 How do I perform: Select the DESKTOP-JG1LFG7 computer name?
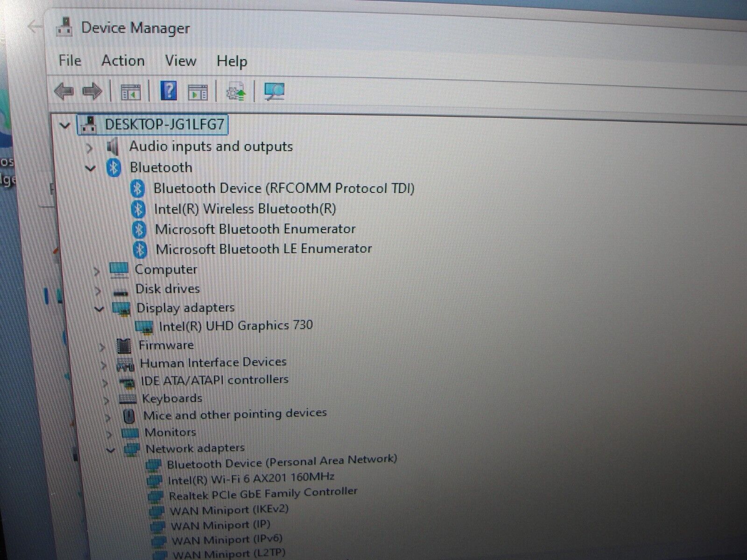point(164,125)
